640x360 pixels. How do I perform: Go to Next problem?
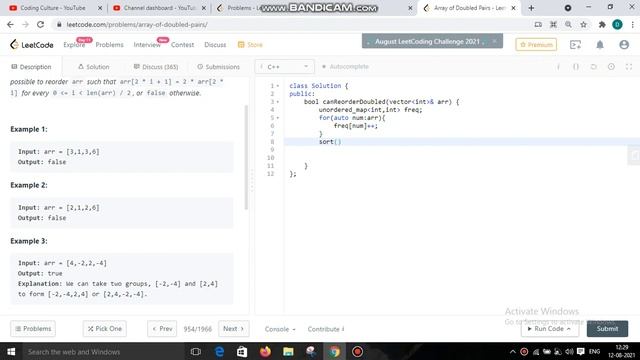[233, 329]
